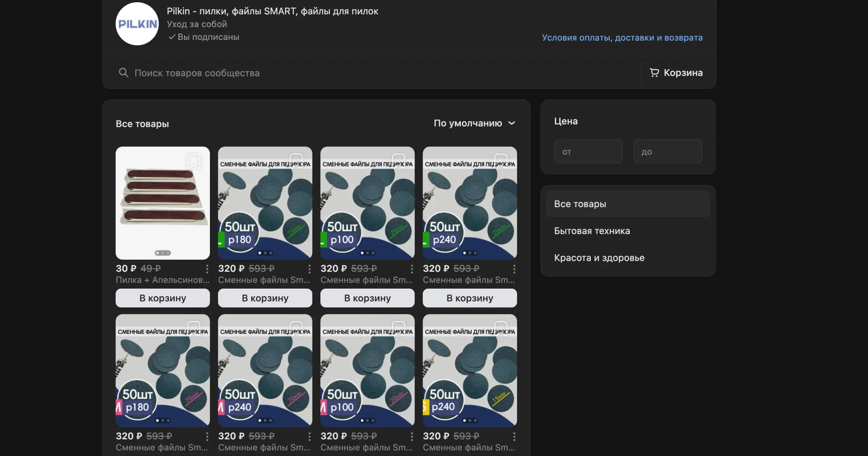The image size is (868, 456).
Task: Open three-dot menu for p240 25mm product
Action: tap(514, 269)
